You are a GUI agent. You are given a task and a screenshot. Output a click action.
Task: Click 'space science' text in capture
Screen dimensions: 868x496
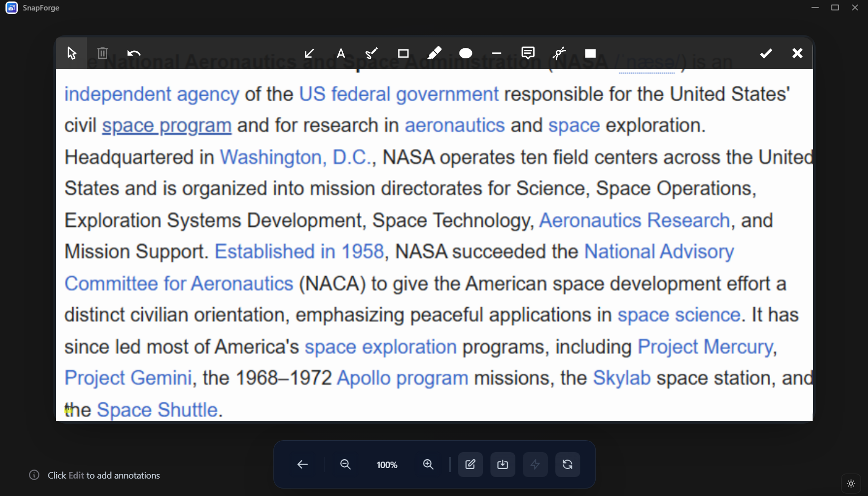click(679, 315)
